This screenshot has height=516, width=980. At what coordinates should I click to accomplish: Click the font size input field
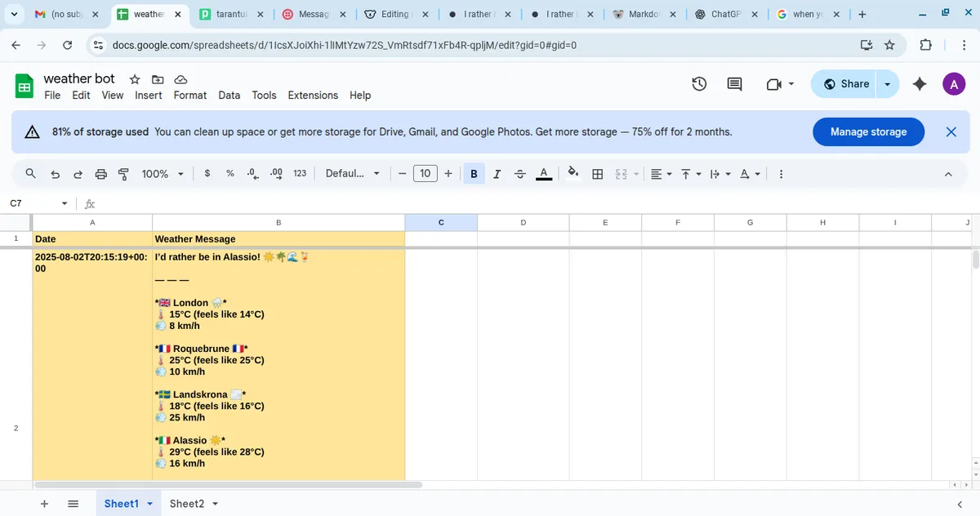(x=425, y=174)
